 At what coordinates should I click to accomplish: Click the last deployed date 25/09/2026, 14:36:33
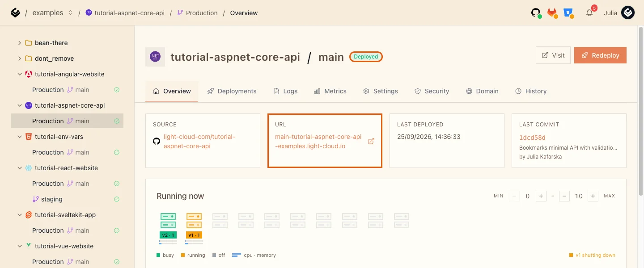click(429, 137)
